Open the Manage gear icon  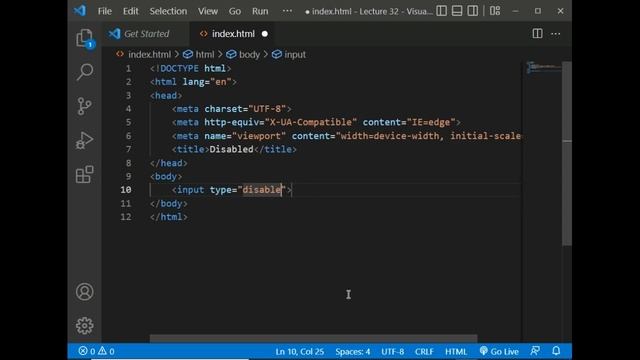click(x=84, y=326)
